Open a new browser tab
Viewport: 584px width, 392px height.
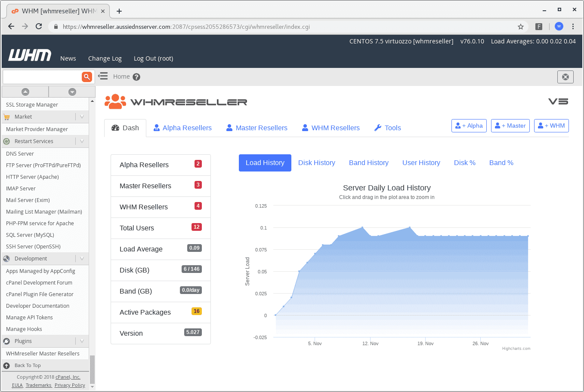(x=119, y=11)
